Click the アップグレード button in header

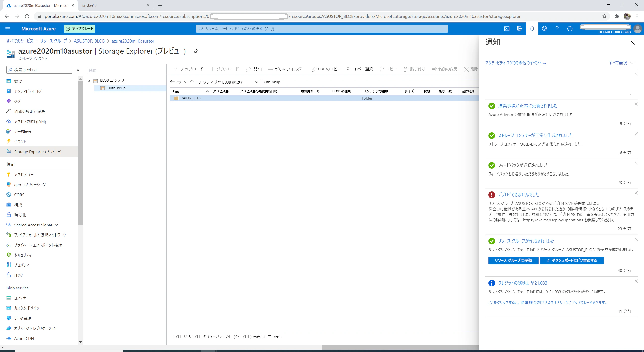(79, 29)
